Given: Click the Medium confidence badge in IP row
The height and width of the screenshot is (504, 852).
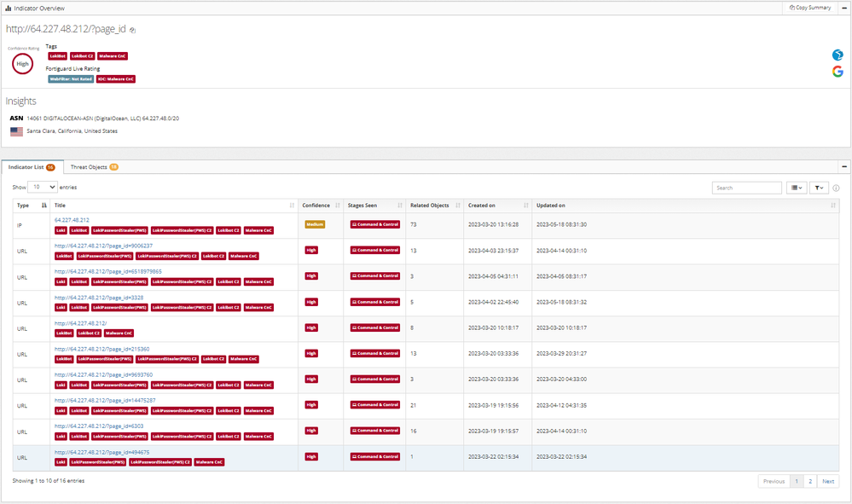Looking at the screenshot, I should click(x=315, y=224).
